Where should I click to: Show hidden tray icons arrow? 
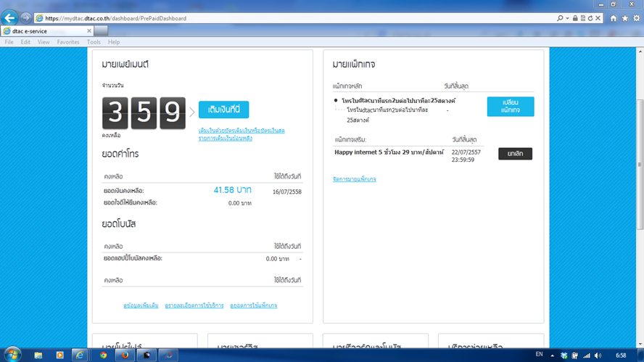point(552,355)
